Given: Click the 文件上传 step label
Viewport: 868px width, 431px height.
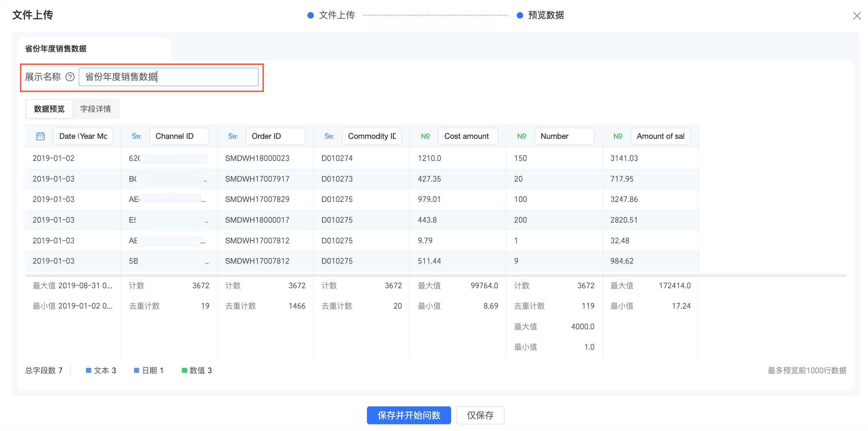Looking at the screenshot, I should pyautogui.click(x=337, y=15).
